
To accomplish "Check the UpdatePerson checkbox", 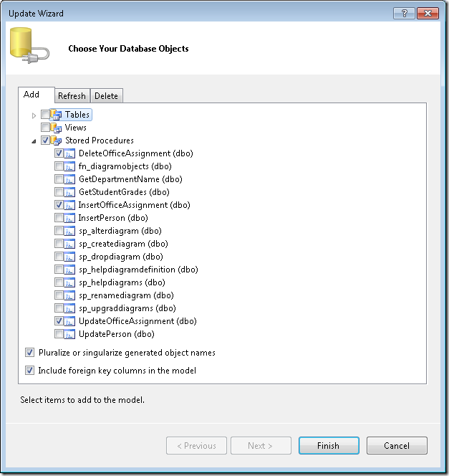I will point(59,334).
